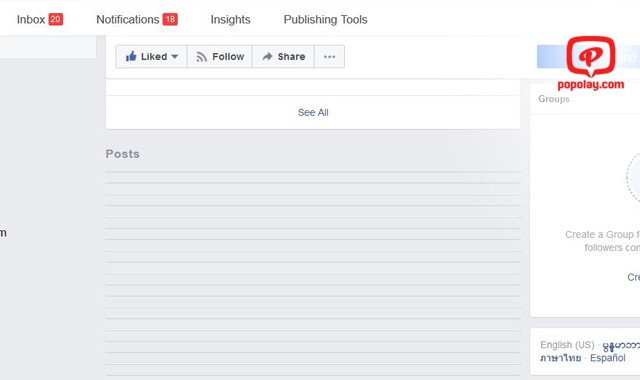Click the RSS feed icon on Follow
The image size is (640, 380).
click(x=201, y=57)
